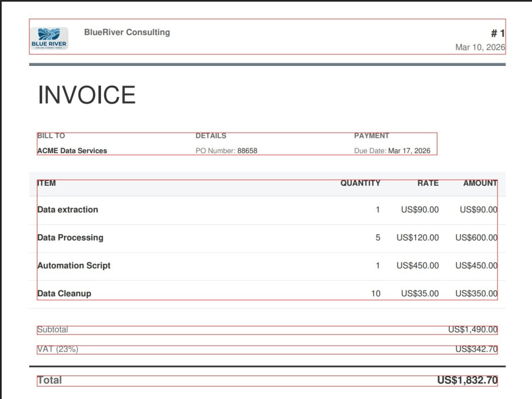Click the Blue River logo image
The height and width of the screenshot is (399, 532).
click(x=49, y=38)
